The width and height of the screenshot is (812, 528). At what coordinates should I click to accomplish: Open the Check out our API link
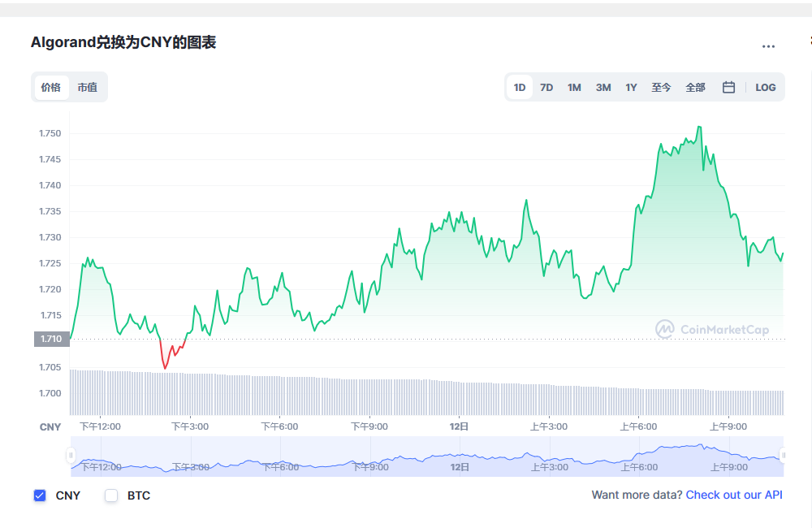734,495
